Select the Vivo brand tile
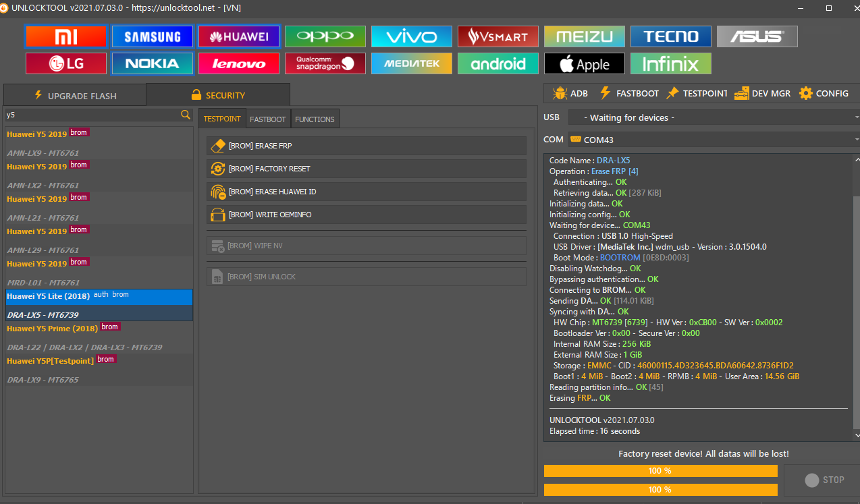This screenshot has height=504, width=860. click(x=412, y=36)
